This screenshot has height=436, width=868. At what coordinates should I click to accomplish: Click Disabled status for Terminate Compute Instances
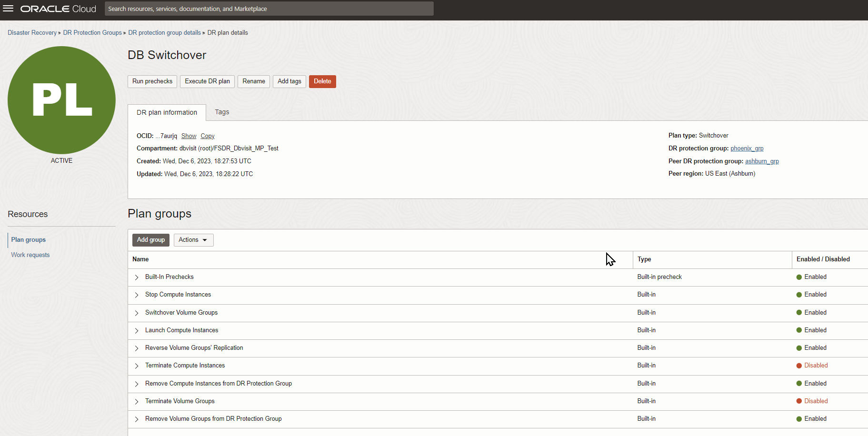click(812, 366)
